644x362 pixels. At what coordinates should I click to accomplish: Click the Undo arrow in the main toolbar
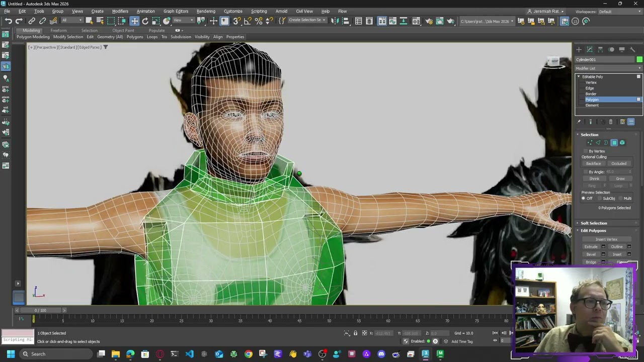pos(8,21)
